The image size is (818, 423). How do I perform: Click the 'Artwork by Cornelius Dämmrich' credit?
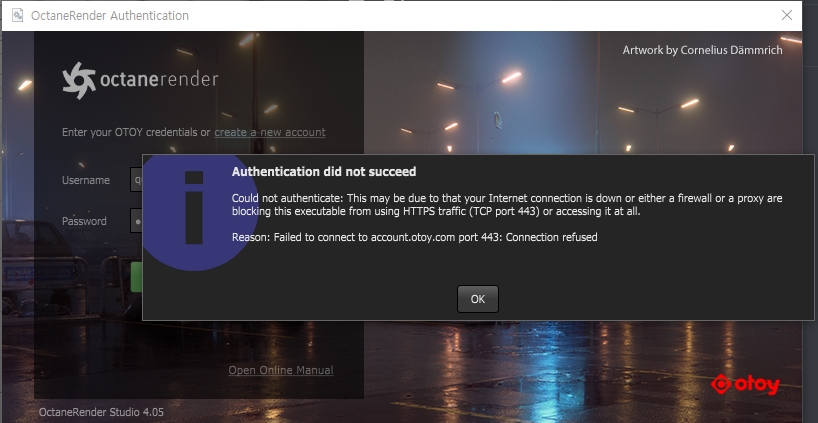coord(702,50)
